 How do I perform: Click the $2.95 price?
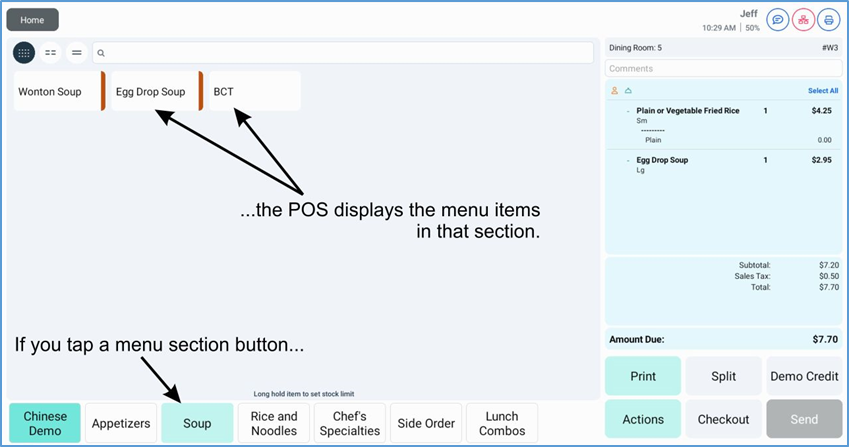821,160
